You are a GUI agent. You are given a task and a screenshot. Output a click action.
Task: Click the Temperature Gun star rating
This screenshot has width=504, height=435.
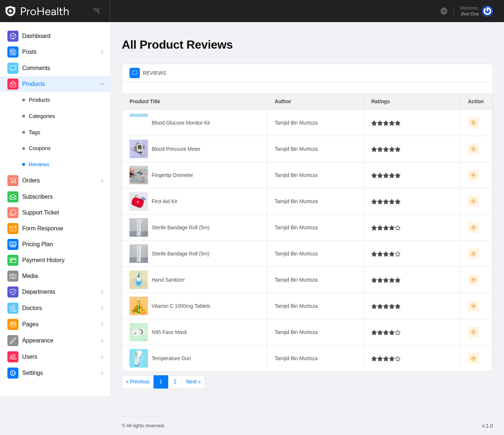386,359
